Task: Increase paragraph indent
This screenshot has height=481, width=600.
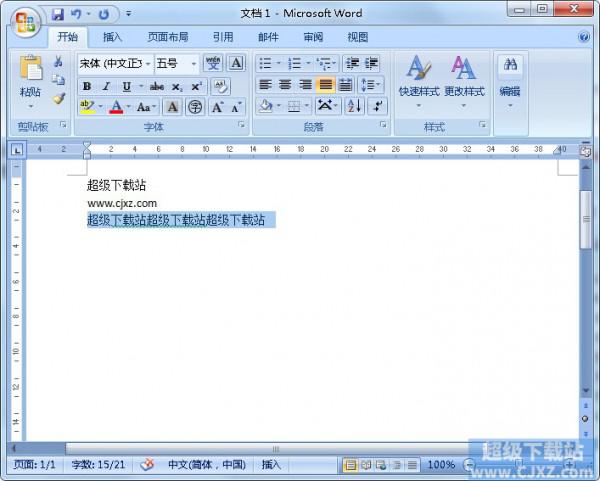Action: coord(372,64)
